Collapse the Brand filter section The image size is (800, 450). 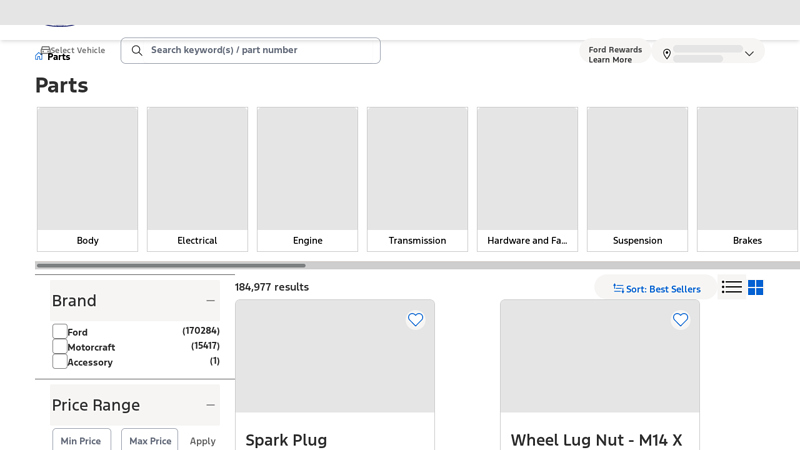(x=210, y=301)
